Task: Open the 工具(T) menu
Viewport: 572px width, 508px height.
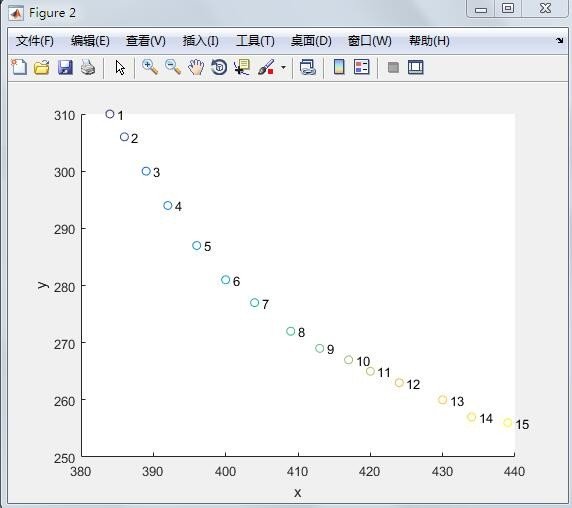Action: tap(255, 40)
